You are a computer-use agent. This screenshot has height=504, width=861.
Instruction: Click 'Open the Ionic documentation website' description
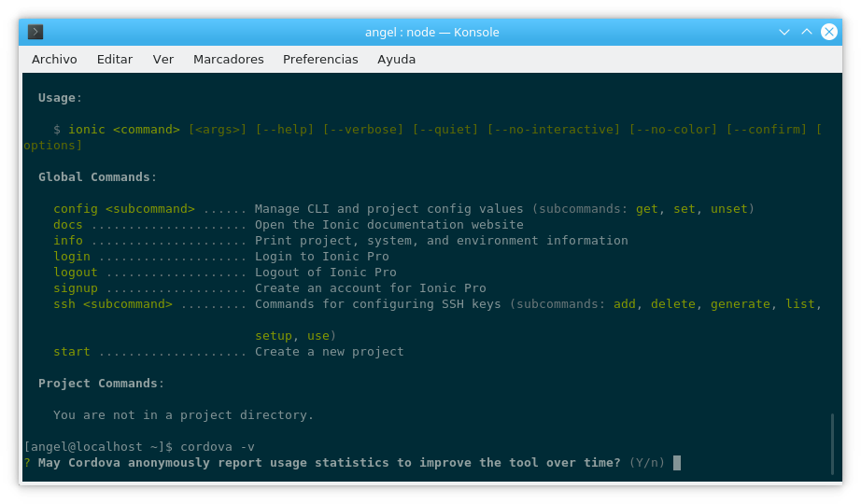pos(388,225)
